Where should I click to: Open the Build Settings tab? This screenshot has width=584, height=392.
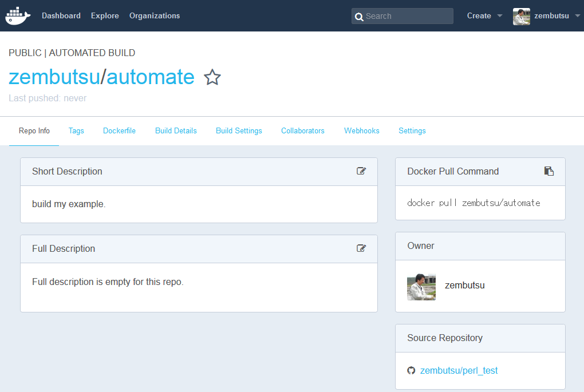pos(239,130)
